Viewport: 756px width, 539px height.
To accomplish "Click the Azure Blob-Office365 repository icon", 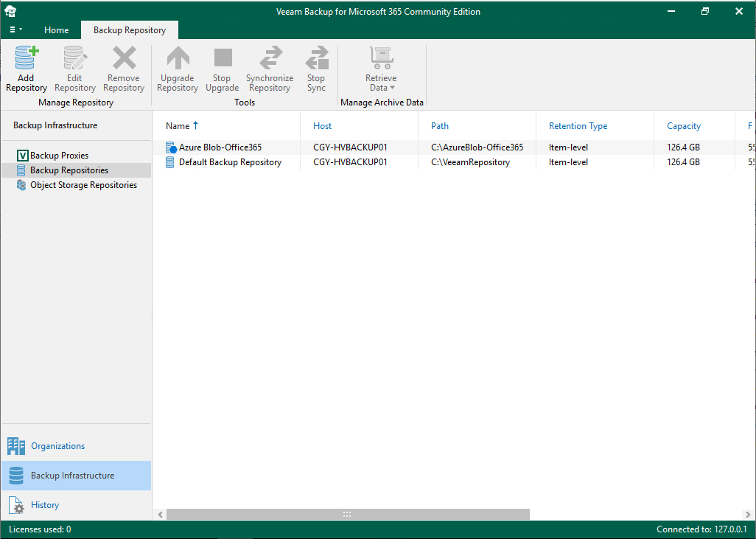I will (171, 147).
